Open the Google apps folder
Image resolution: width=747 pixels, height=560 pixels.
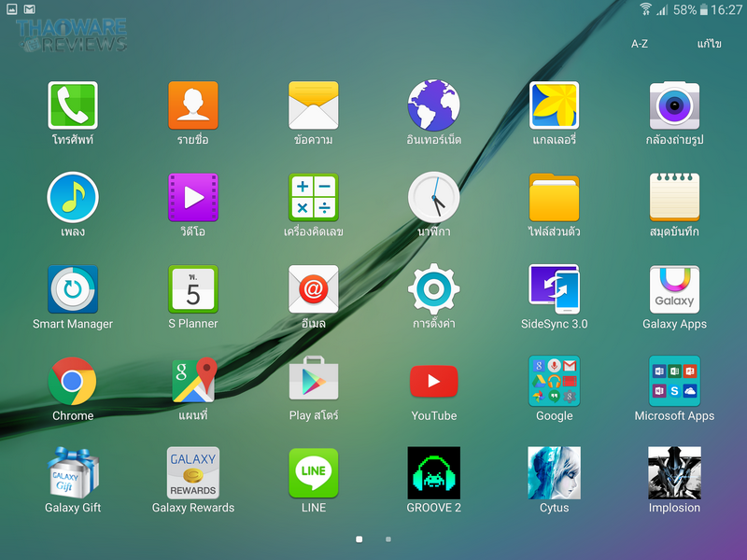coord(554,381)
